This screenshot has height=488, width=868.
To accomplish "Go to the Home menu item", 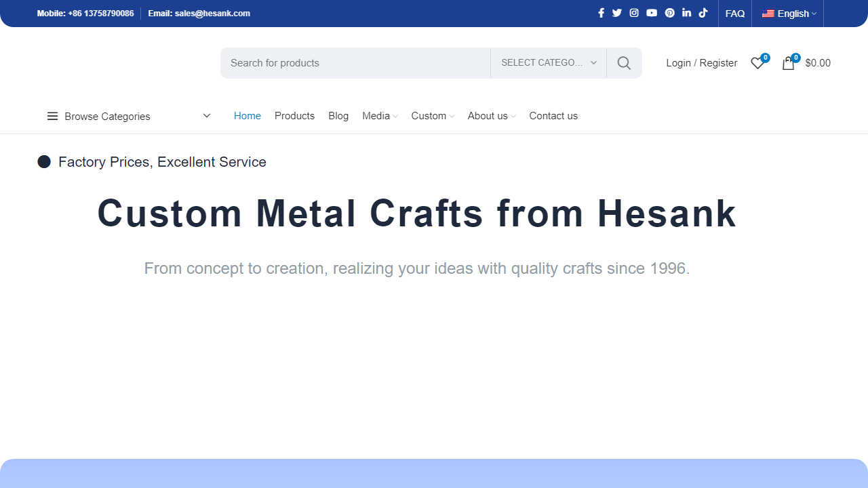I will point(248,116).
